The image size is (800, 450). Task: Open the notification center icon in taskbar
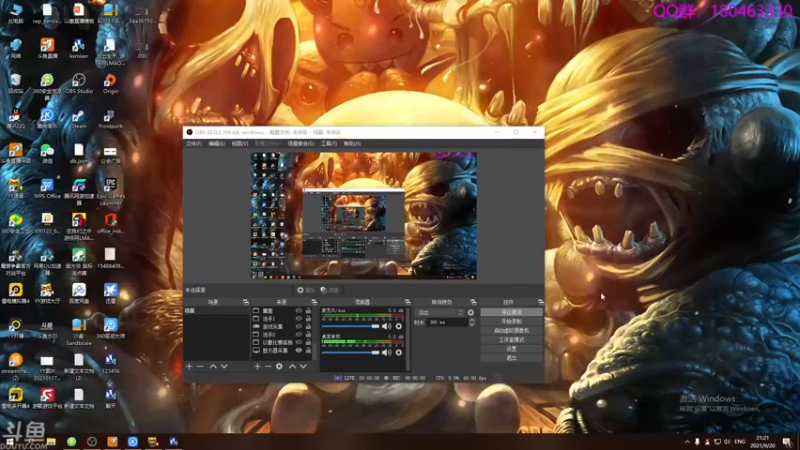pyautogui.click(x=787, y=442)
